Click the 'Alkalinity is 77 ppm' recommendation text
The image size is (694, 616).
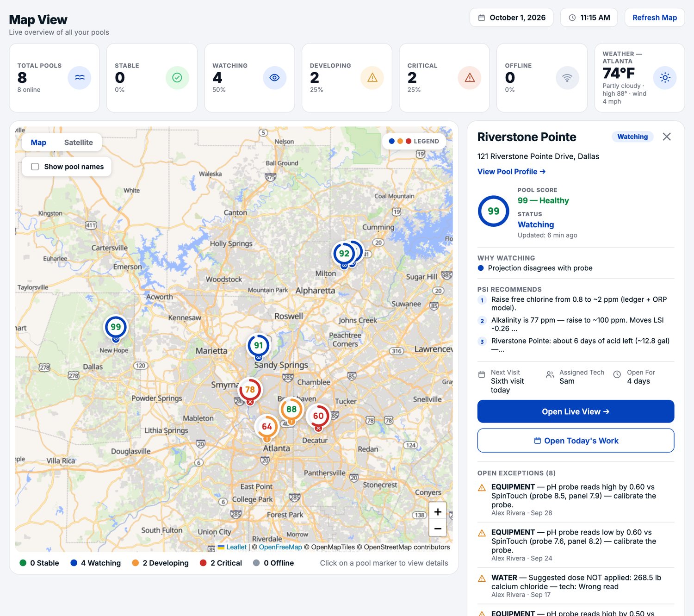(x=577, y=324)
